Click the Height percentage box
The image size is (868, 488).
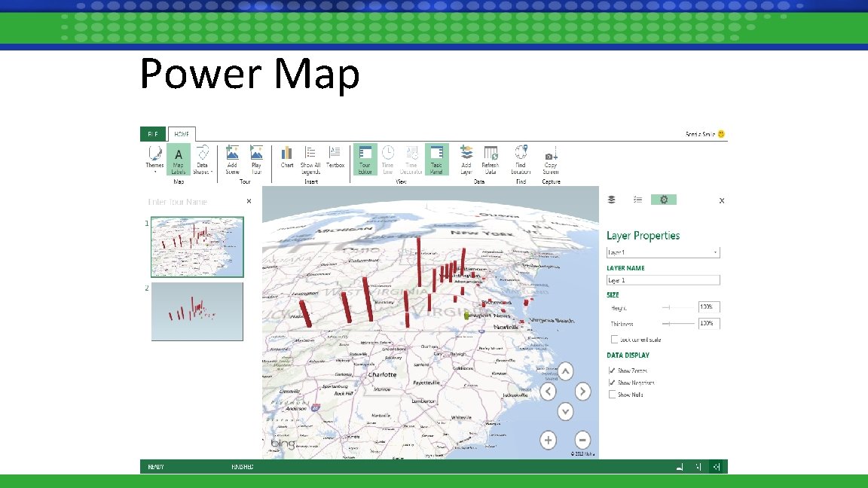tap(708, 307)
